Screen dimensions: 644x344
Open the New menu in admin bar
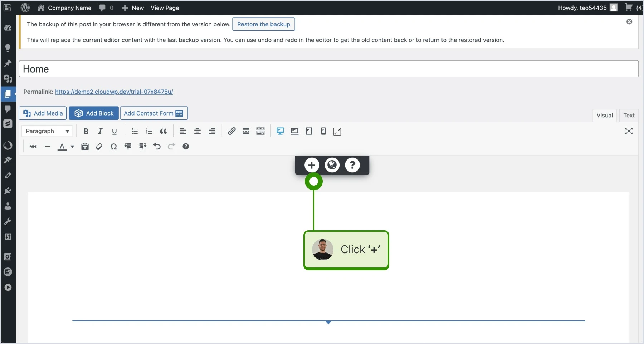click(x=133, y=8)
